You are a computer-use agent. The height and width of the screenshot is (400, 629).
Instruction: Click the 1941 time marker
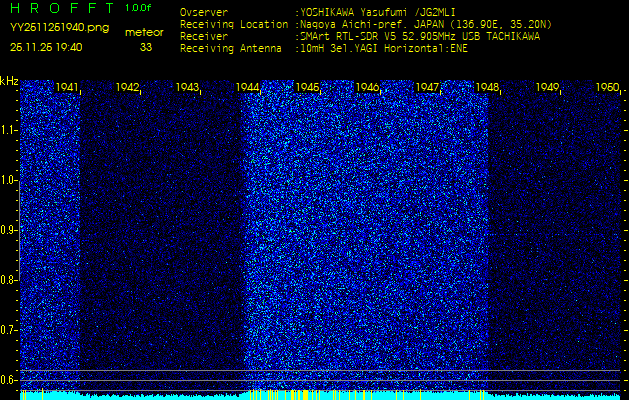(x=67, y=87)
